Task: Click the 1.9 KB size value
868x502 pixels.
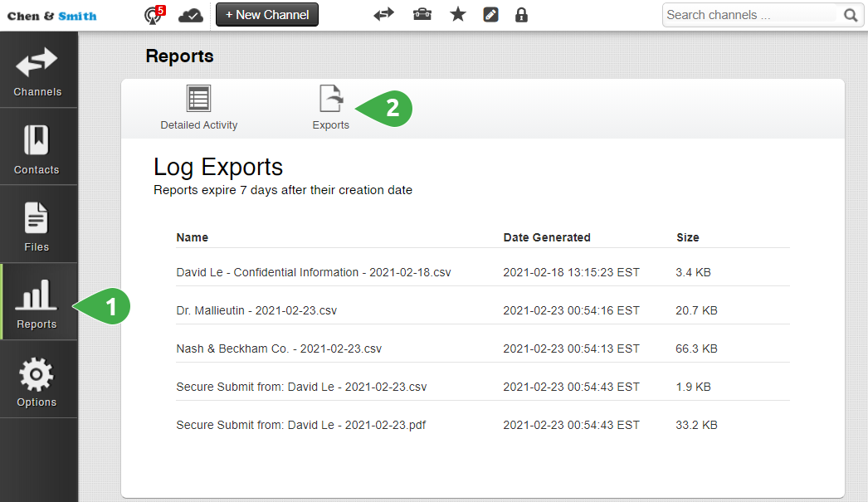Action: (693, 387)
